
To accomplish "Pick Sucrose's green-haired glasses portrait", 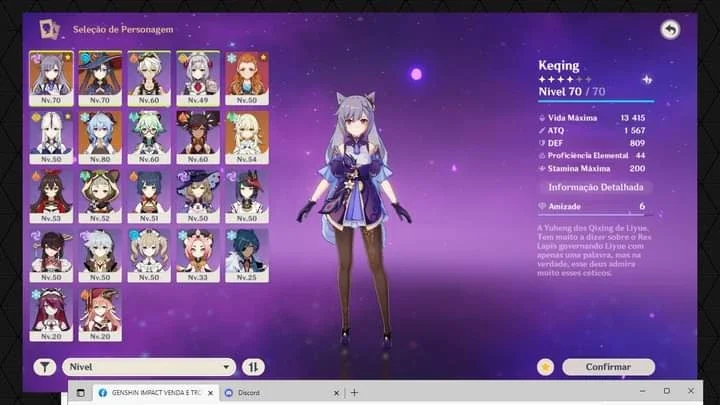I will [x=149, y=137].
